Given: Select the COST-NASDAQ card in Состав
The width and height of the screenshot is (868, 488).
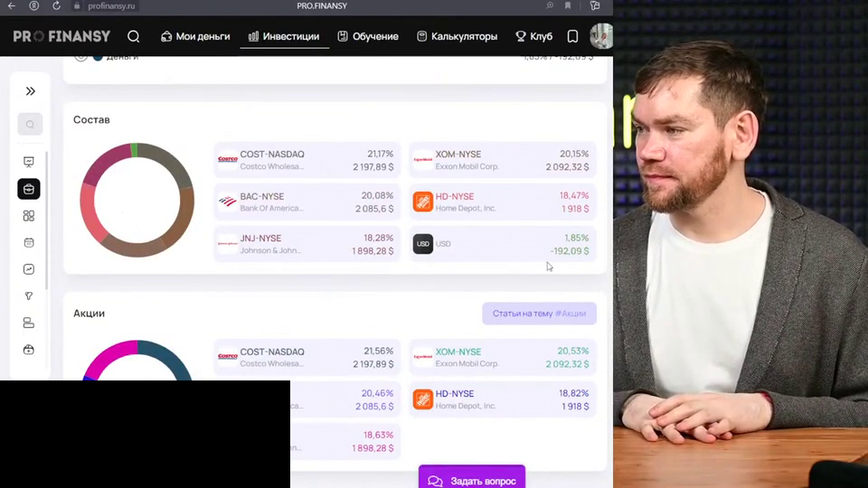Looking at the screenshot, I should click(x=307, y=160).
